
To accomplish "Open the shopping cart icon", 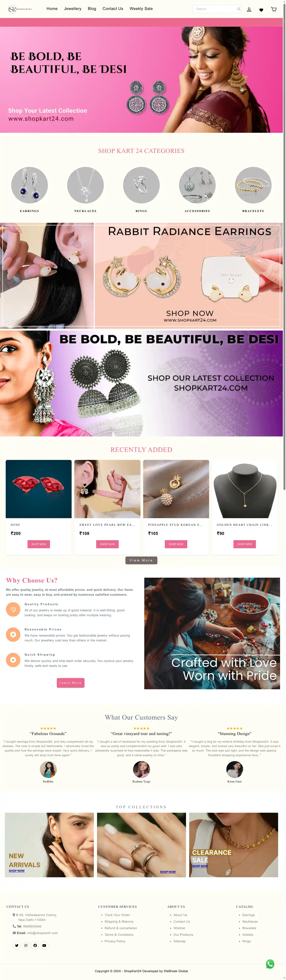I will (x=274, y=9).
